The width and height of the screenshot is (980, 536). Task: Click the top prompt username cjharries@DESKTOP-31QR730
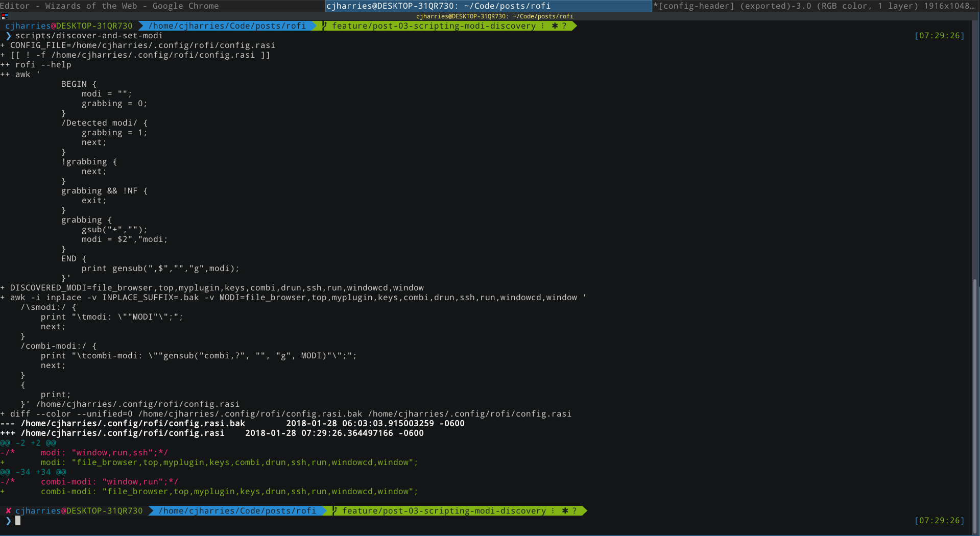pos(69,26)
